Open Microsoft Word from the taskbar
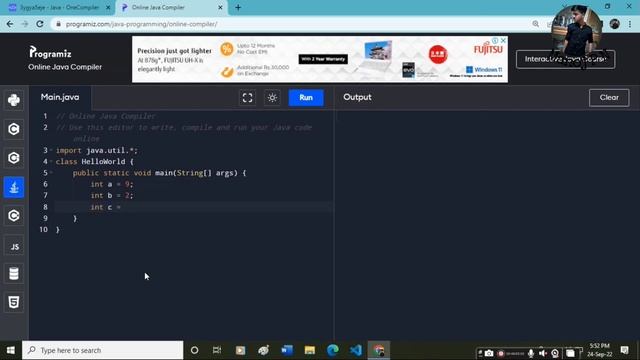This screenshot has height=360, width=640. click(287, 350)
